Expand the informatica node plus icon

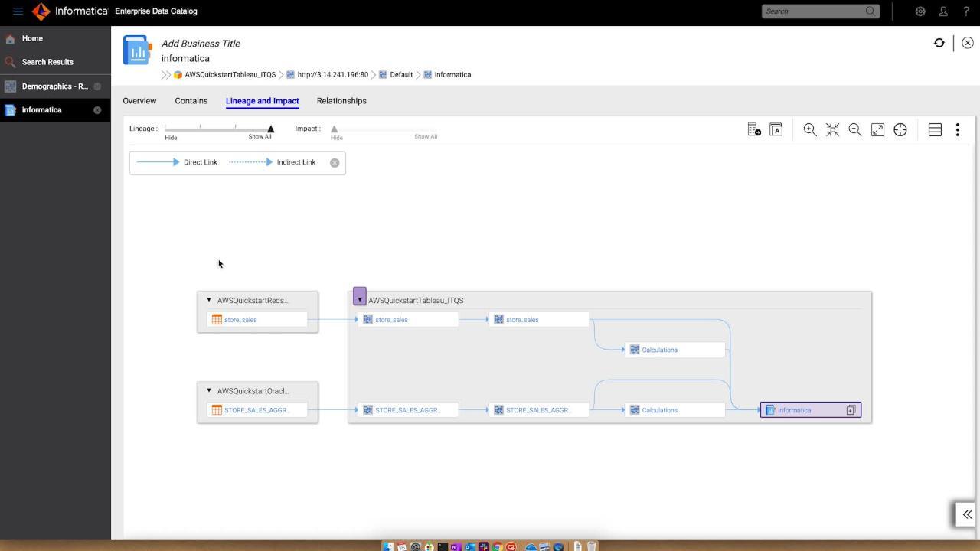[851, 410]
